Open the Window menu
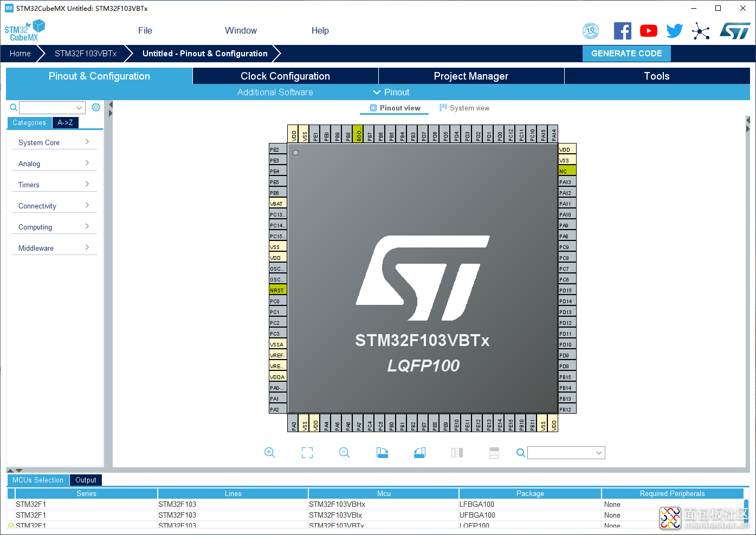Viewport: 756px width, 535px height. (241, 31)
